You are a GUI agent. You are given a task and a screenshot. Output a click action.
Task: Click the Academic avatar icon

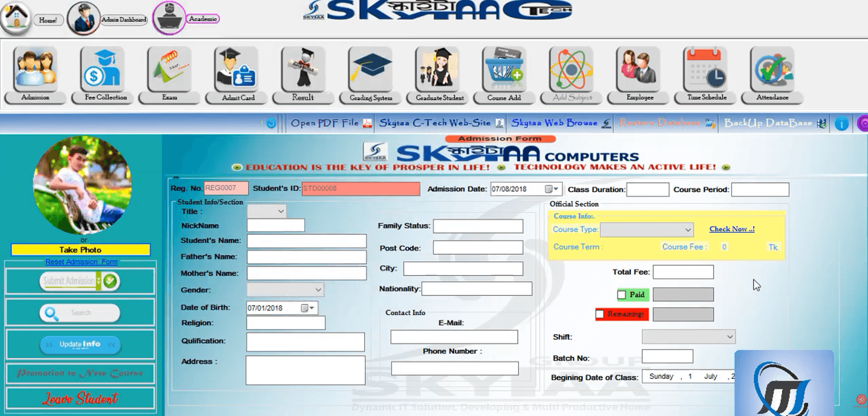tap(169, 18)
